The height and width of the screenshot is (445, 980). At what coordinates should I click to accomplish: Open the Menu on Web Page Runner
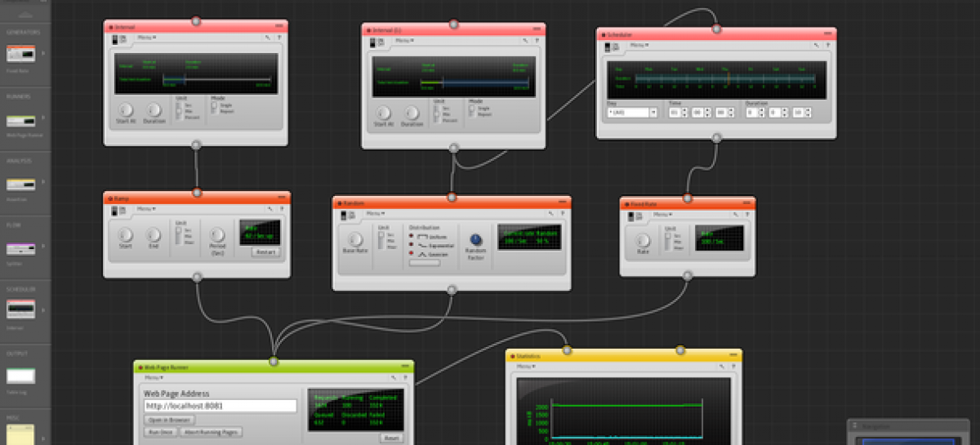tap(154, 378)
